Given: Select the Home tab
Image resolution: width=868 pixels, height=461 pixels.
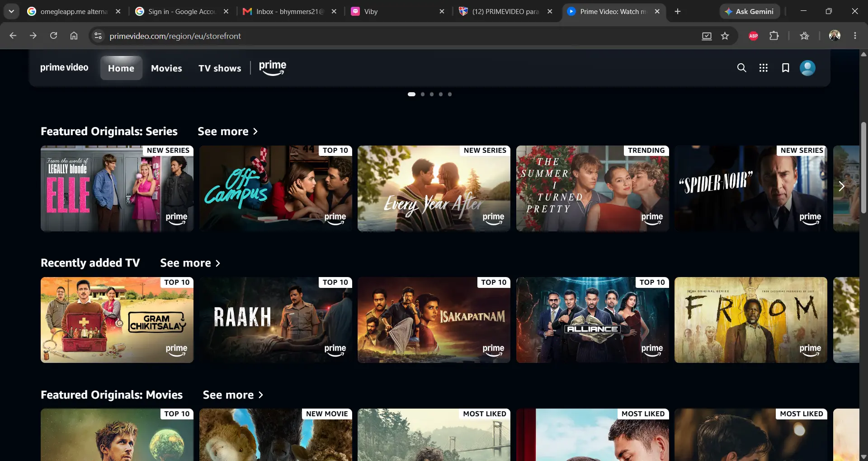Looking at the screenshot, I should 121,68.
